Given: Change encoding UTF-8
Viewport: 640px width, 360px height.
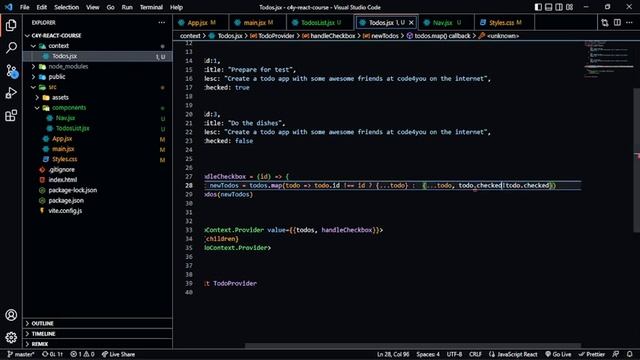Looking at the screenshot, I should pos(454,354).
